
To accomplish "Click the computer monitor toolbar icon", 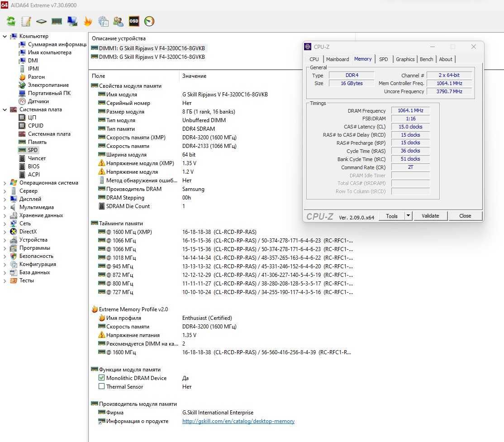I will 72,21.
